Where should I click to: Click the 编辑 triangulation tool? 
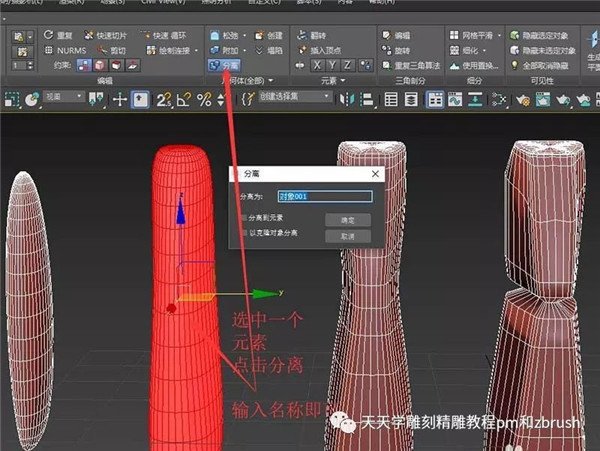pos(396,35)
